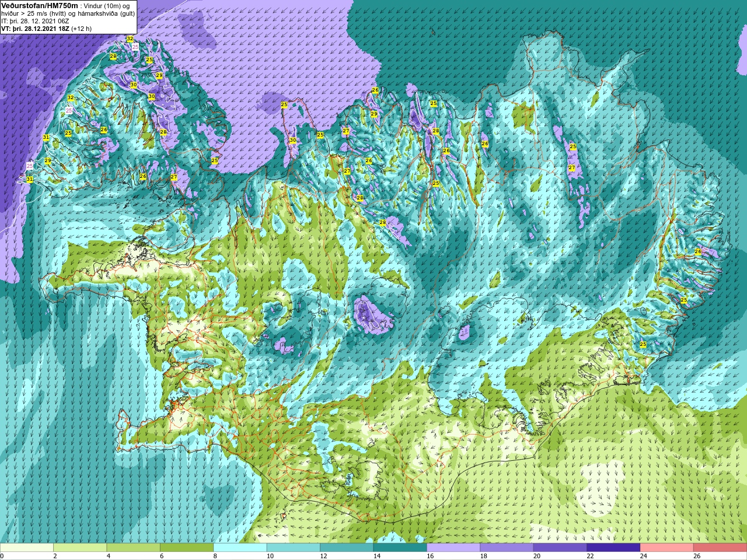Click the 'IT: þri. 28. 12. 2021 06Z' line
Viewport: 747px width, 560px height.
(35, 20)
